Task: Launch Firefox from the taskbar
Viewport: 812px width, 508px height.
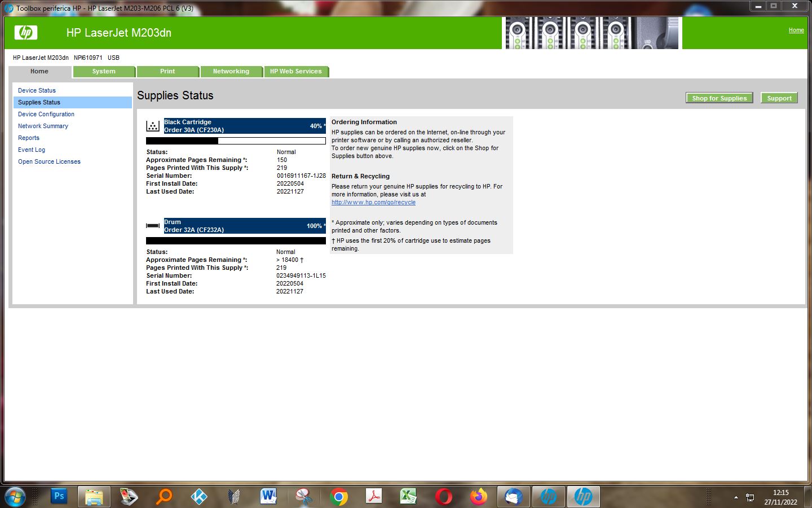Action: (479, 497)
